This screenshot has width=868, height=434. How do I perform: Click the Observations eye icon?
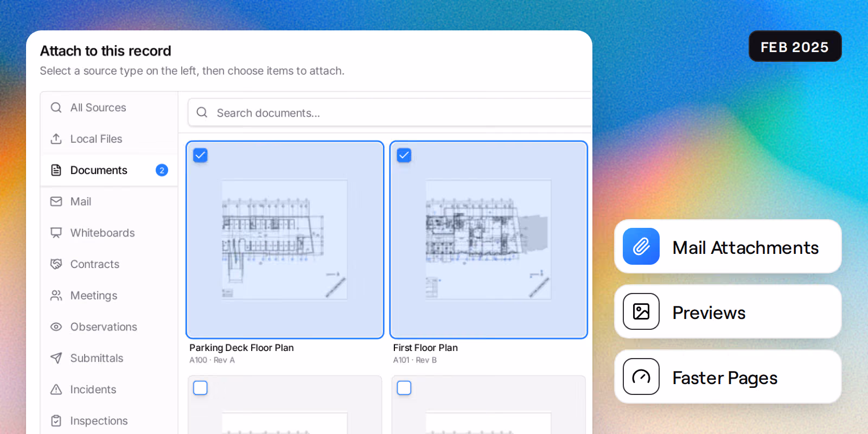pos(56,327)
